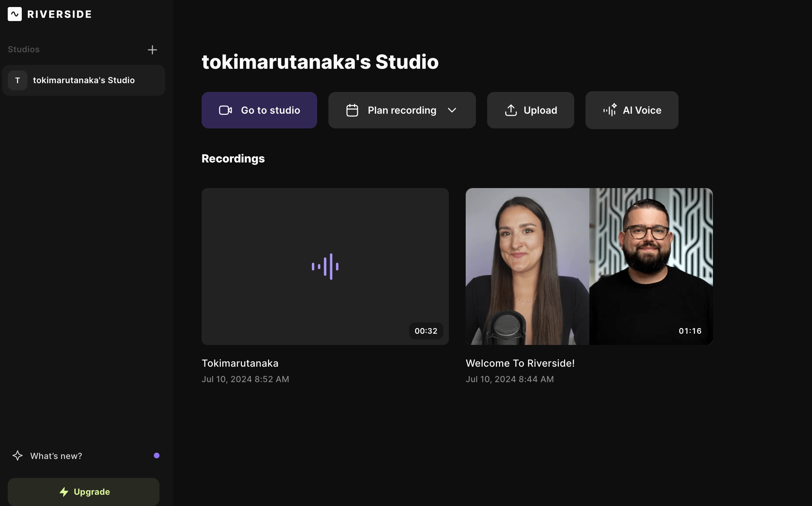Click the Jul 10, 2024 8:52 AM date

pos(245,379)
